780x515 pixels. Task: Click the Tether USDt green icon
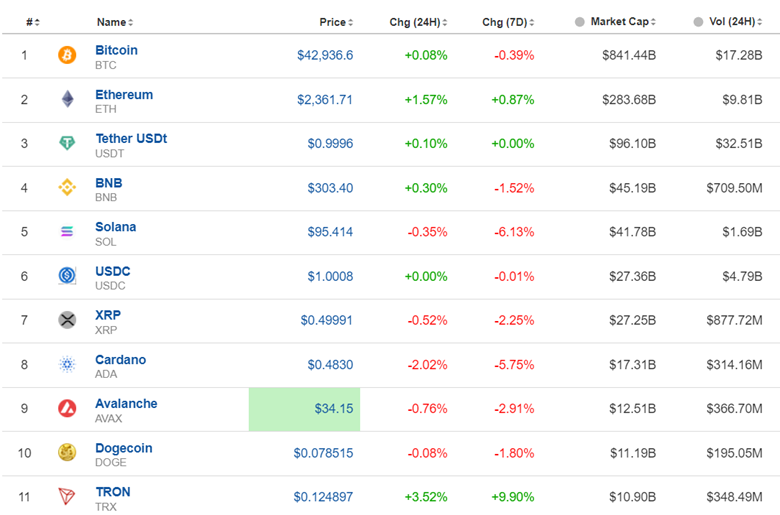click(67, 144)
